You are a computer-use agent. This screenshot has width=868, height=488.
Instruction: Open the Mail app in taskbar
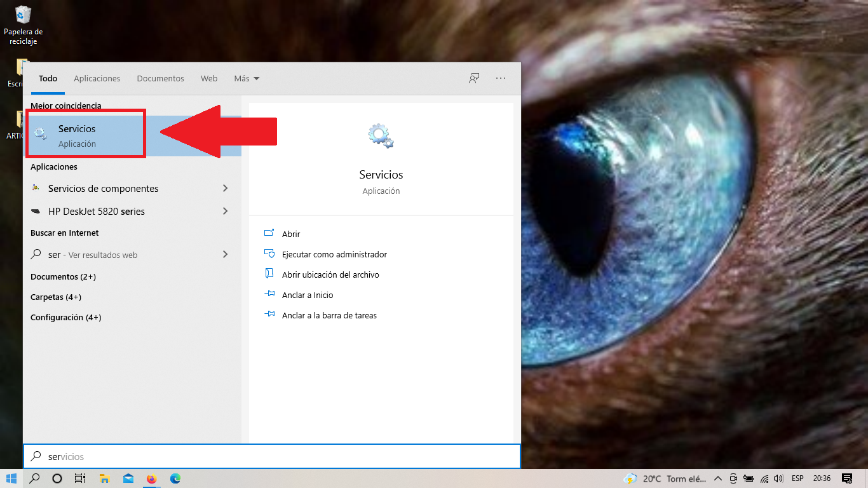(x=128, y=478)
